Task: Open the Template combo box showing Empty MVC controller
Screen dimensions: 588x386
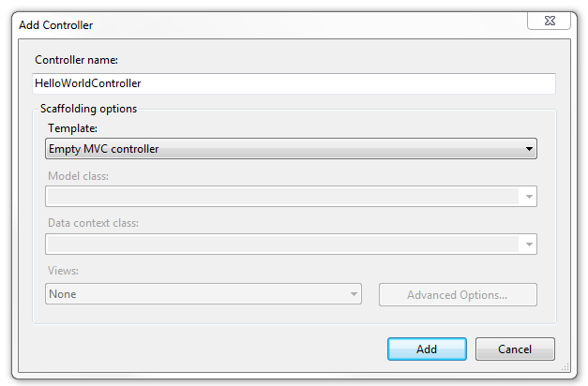Action: pos(281,149)
